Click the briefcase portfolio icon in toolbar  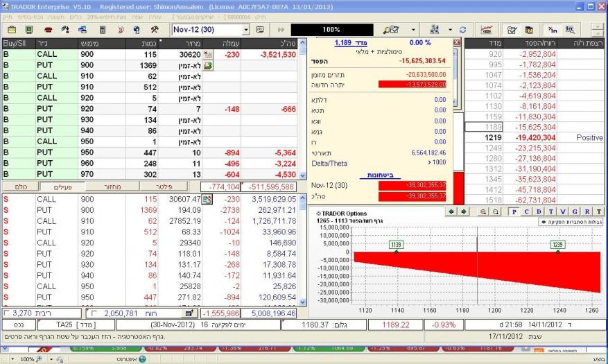click(x=12, y=31)
